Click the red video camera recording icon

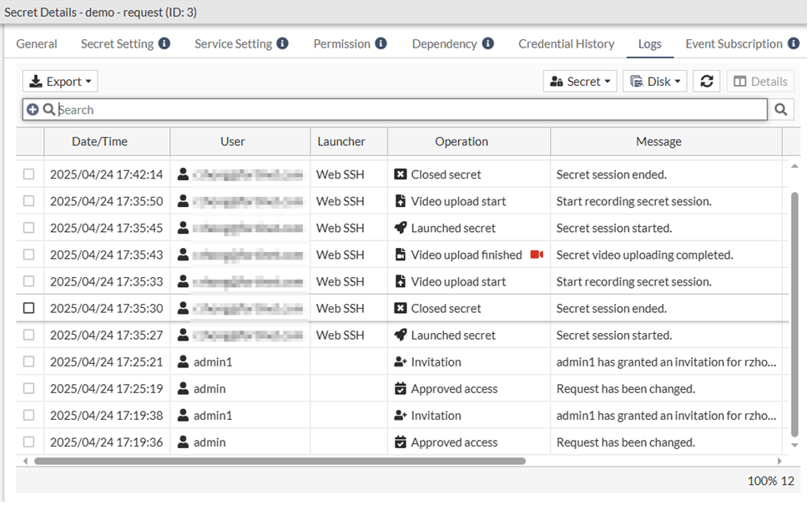tap(537, 255)
